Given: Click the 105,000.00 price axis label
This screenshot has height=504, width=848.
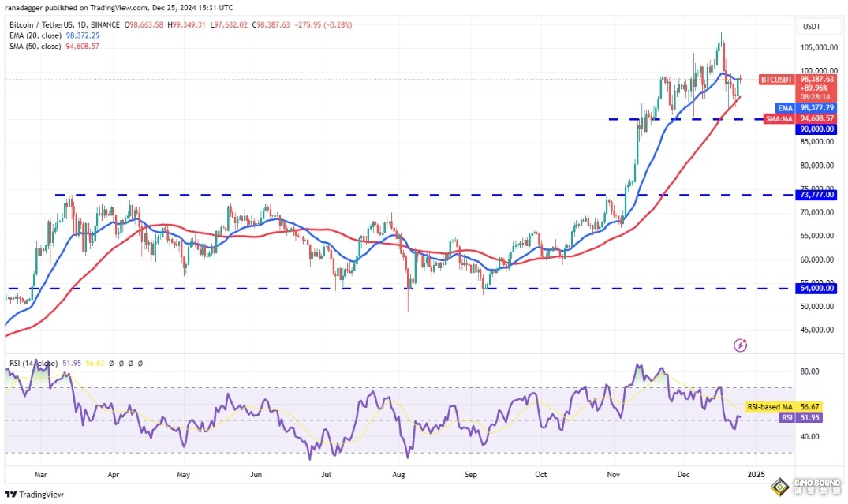Looking at the screenshot, I should coord(816,47).
